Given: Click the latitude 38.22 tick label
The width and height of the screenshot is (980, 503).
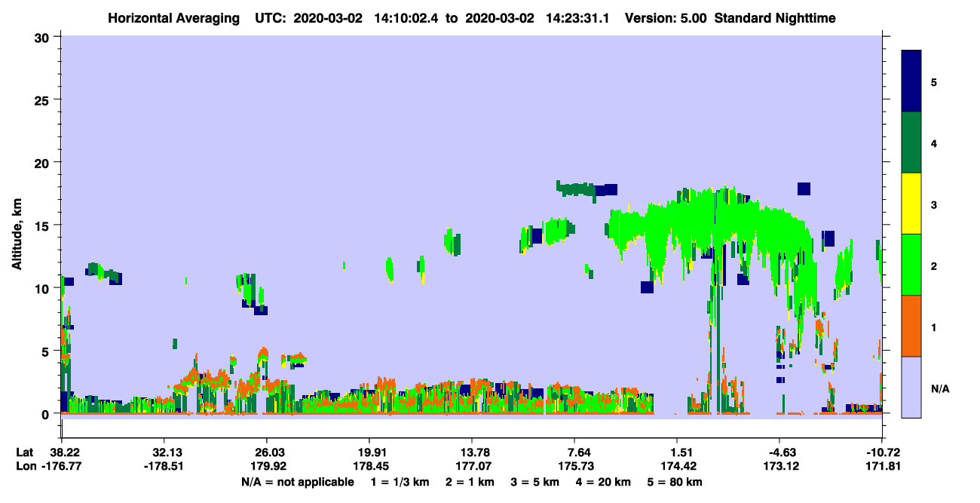Looking at the screenshot, I should tap(61, 452).
